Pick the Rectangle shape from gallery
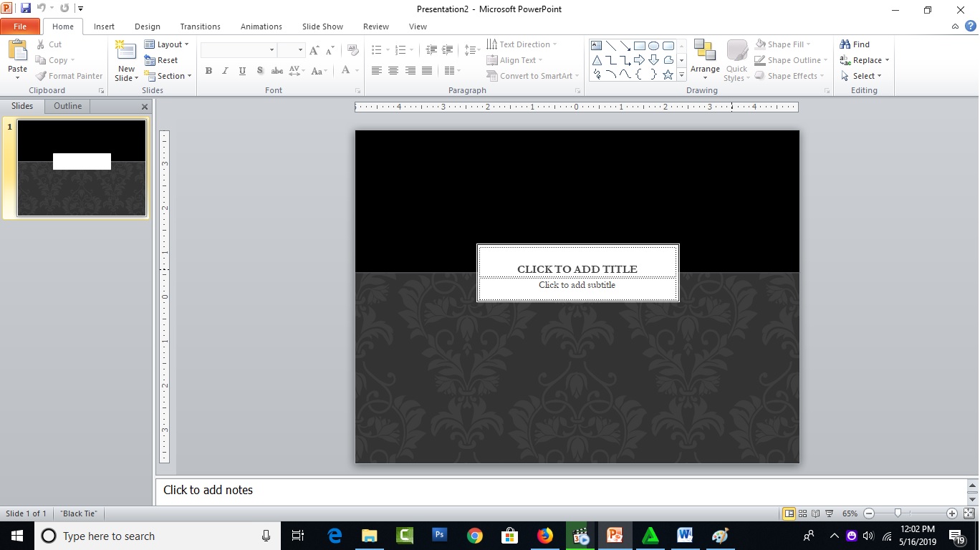 tap(640, 46)
